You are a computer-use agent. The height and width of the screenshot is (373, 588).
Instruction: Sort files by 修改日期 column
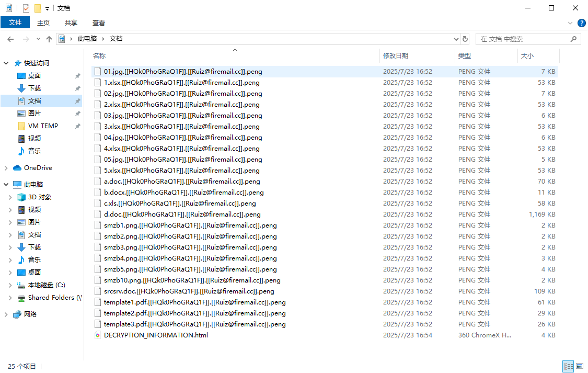point(396,55)
